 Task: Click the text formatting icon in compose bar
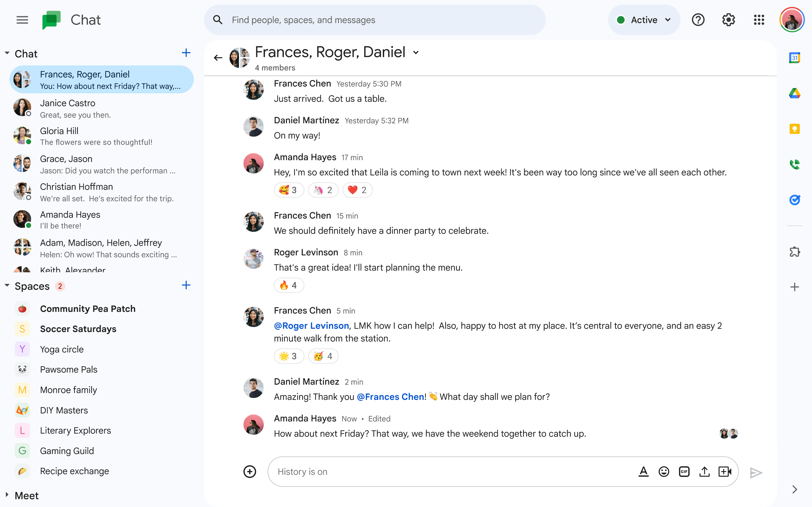pyautogui.click(x=643, y=471)
